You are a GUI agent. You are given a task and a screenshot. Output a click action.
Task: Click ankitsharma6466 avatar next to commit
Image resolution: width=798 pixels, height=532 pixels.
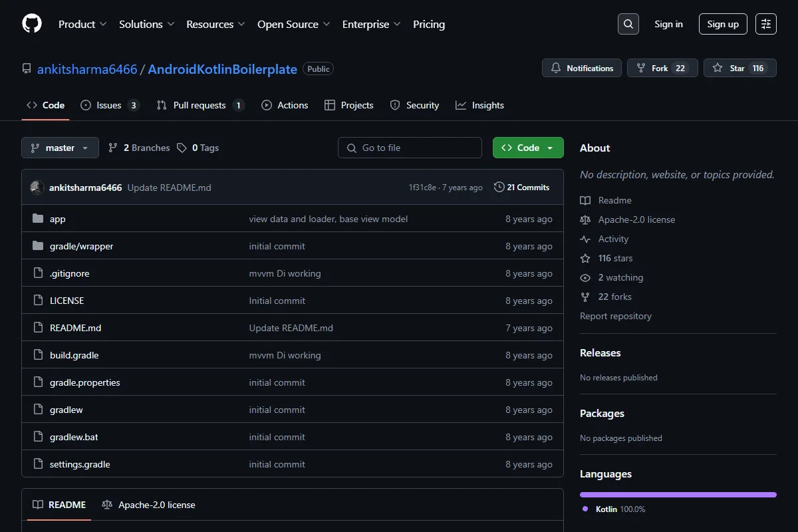point(37,188)
